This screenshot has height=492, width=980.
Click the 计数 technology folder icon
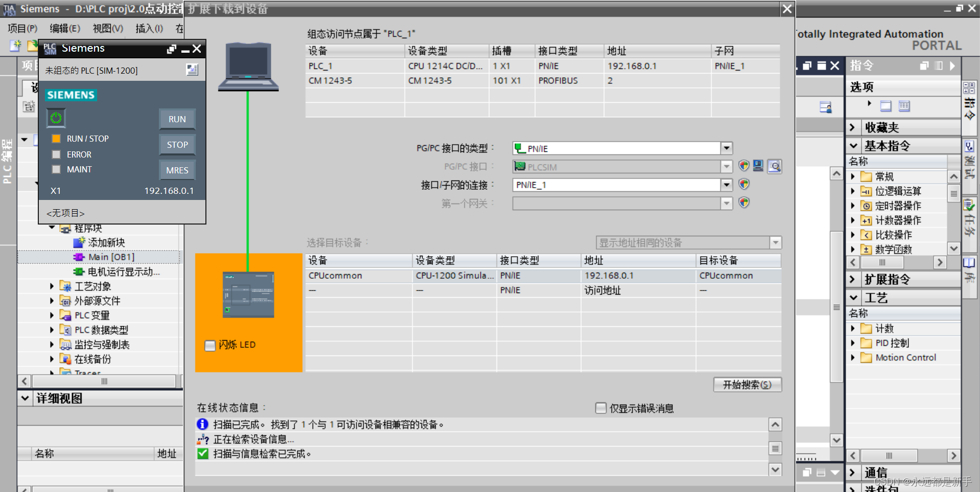[x=866, y=328]
